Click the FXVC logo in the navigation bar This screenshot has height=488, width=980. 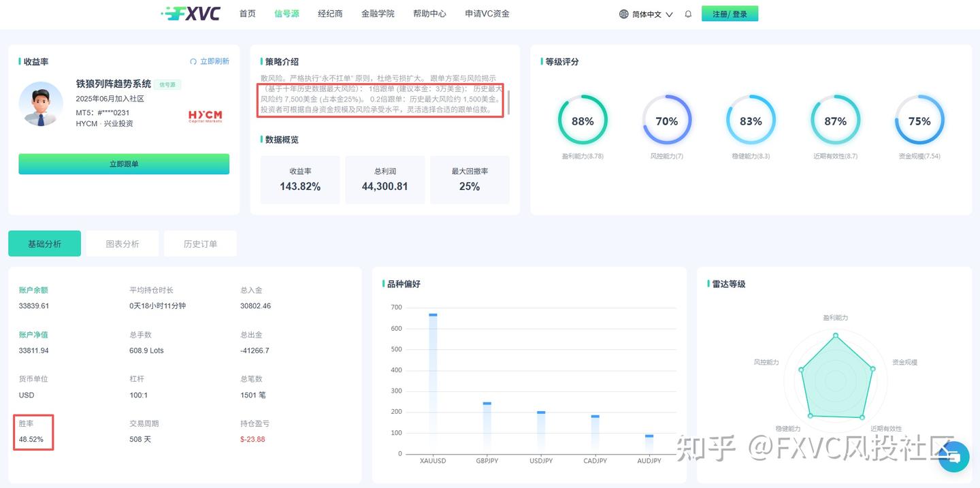[x=193, y=13]
